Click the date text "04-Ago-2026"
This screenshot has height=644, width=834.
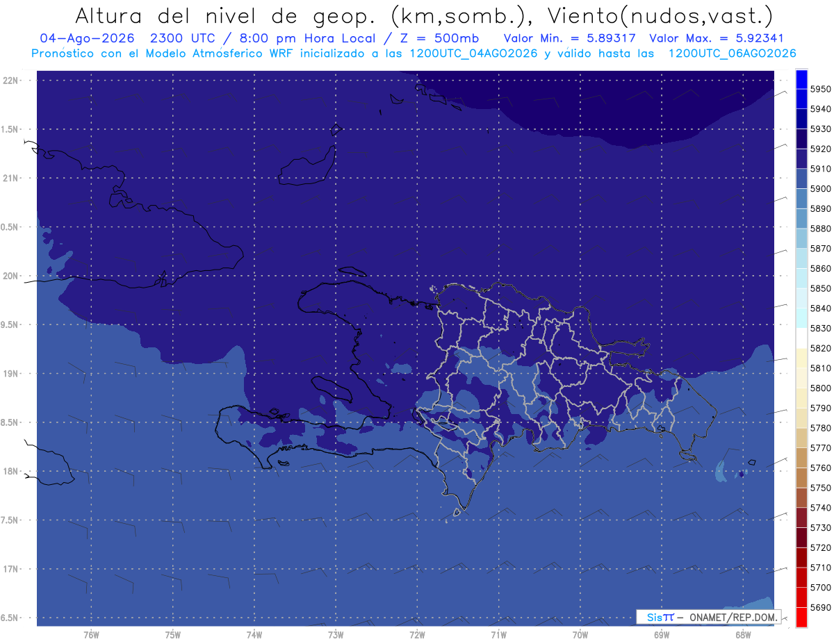coord(87,38)
